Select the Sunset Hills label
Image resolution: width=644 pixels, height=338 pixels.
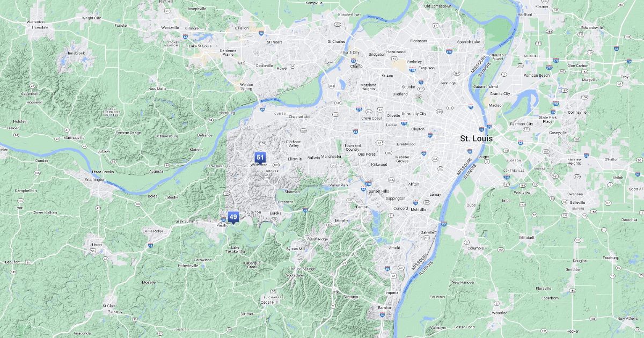[x=378, y=191]
